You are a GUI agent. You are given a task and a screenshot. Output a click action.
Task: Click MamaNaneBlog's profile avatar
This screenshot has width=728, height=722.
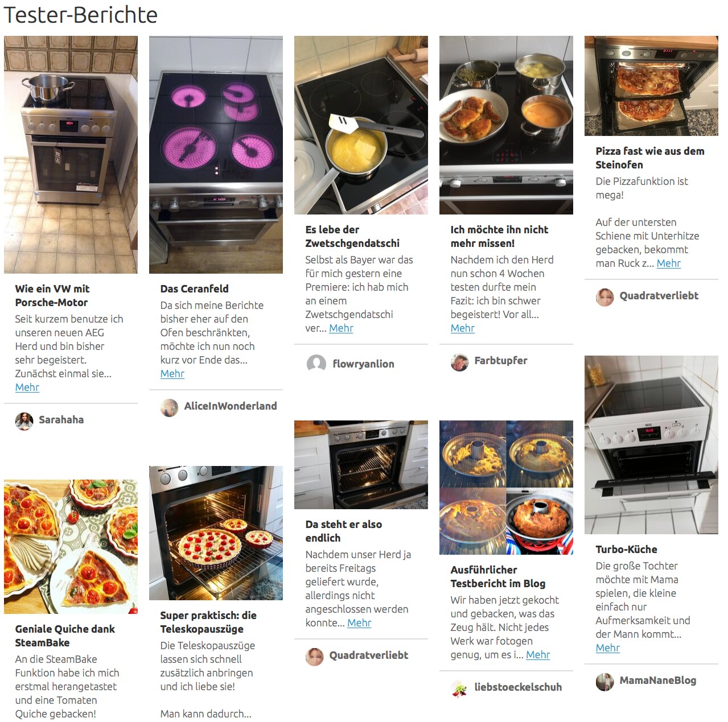coord(604,681)
